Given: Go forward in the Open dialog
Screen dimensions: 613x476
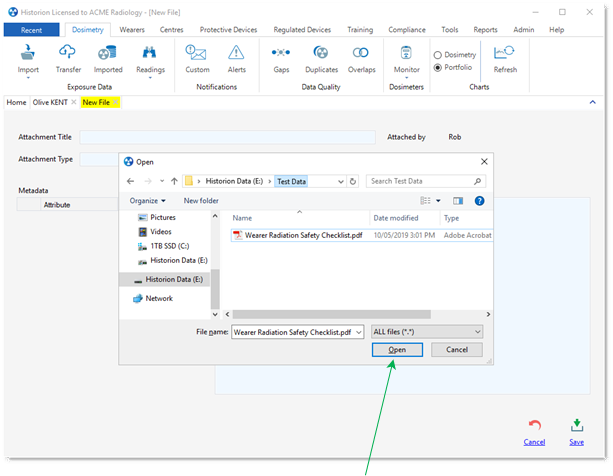Looking at the screenshot, I should 148,181.
